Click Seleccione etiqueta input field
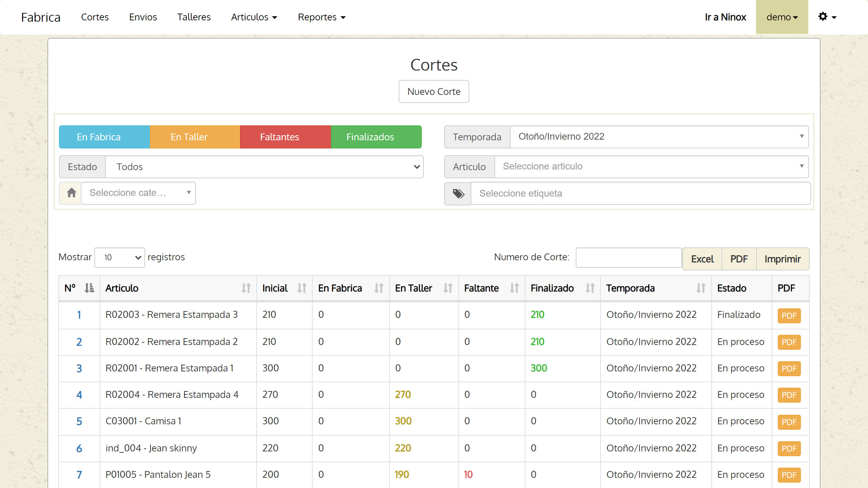Image resolution: width=868 pixels, height=488 pixels. pyautogui.click(x=640, y=194)
